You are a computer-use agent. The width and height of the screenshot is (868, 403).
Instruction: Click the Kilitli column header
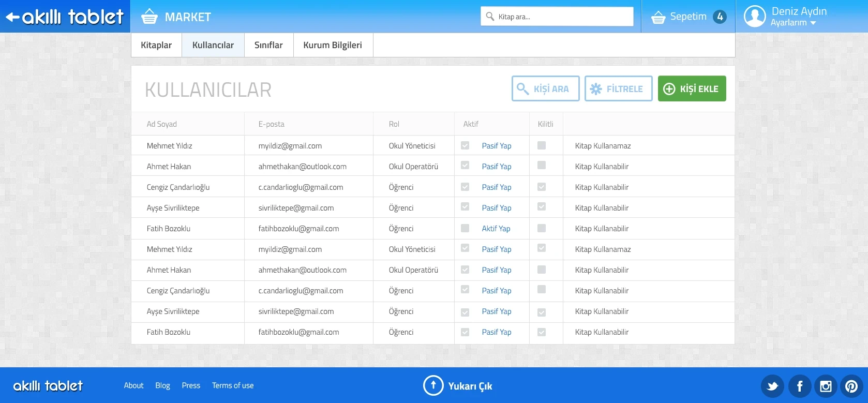click(545, 124)
